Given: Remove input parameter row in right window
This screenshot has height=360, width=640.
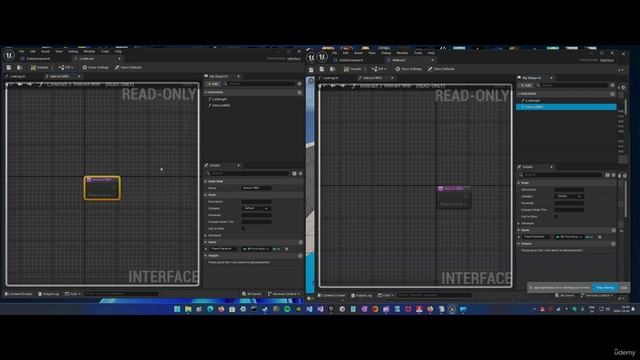Looking at the screenshot, I should click(x=600, y=237).
